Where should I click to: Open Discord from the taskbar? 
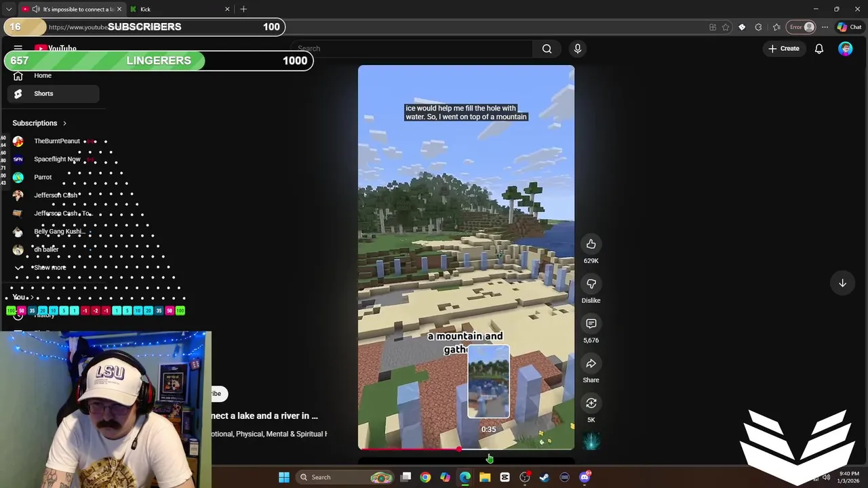[585, 477]
